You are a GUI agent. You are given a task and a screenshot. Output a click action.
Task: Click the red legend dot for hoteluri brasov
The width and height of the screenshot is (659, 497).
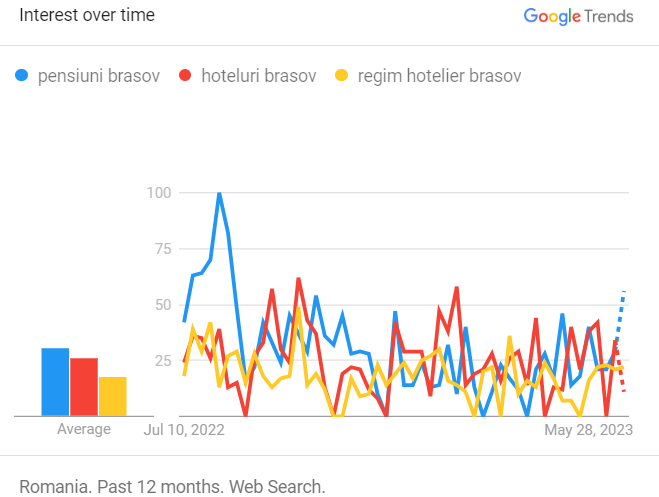point(185,76)
